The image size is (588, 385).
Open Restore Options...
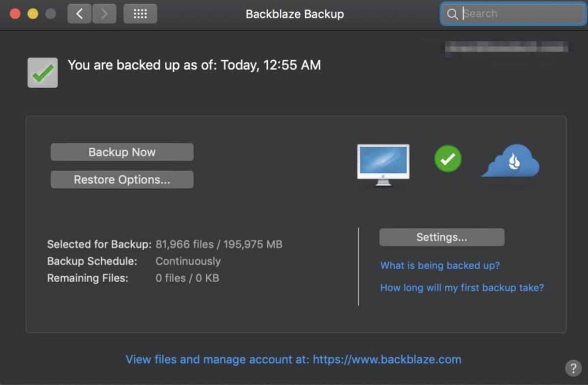[122, 179]
